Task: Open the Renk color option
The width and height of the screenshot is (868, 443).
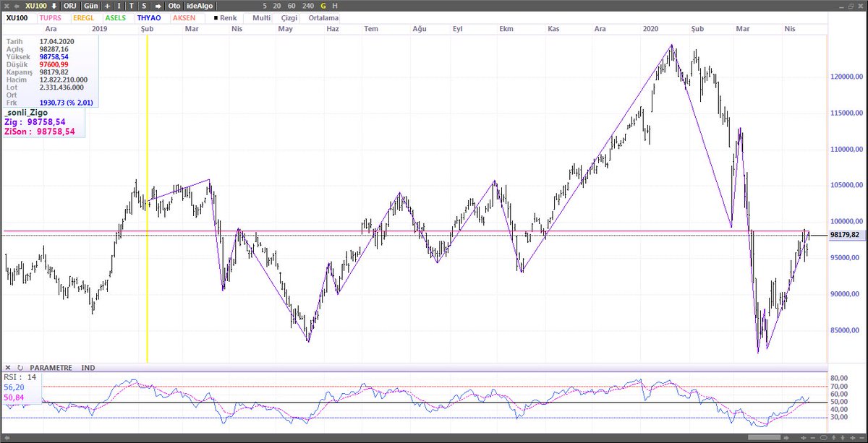Action: (x=226, y=17)
